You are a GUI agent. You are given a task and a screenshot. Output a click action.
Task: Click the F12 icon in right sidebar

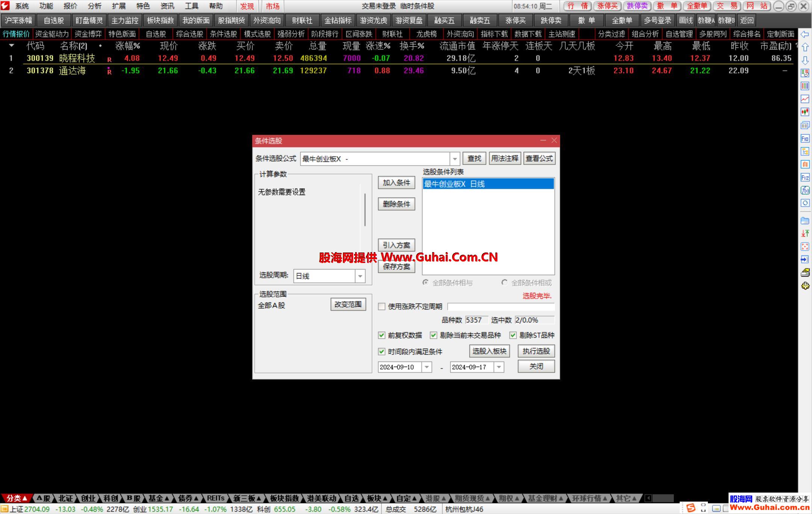click(x=805, y=177)
